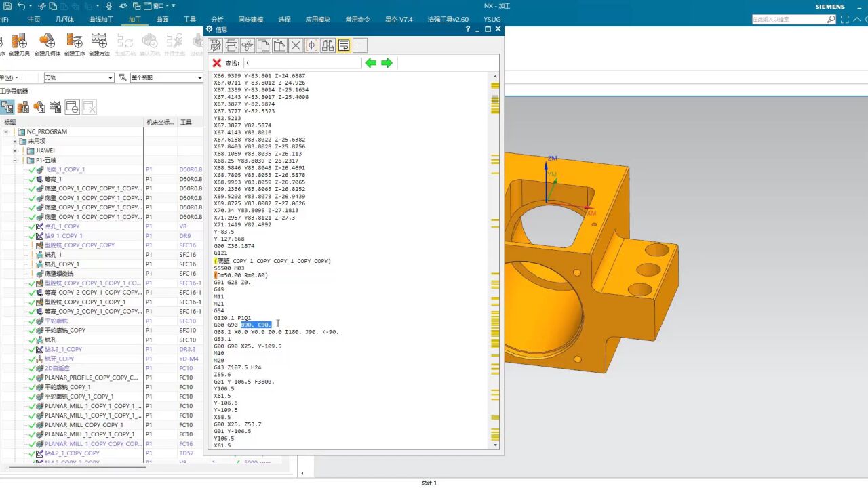Click the green next-match arrow

click(x=387, y=63)
